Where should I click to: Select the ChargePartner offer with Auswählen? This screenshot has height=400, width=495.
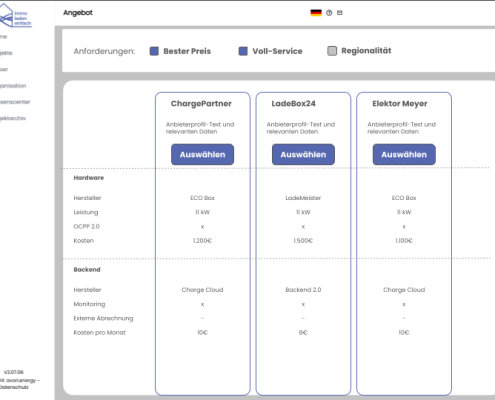(x=202, y=154)
